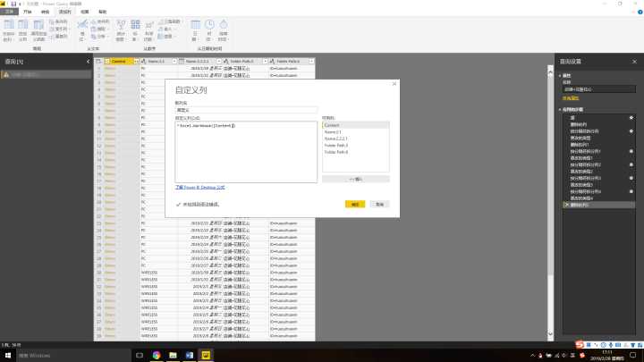Click the Duration stopwatch icon in ribbon

click(x=224, y=27)
